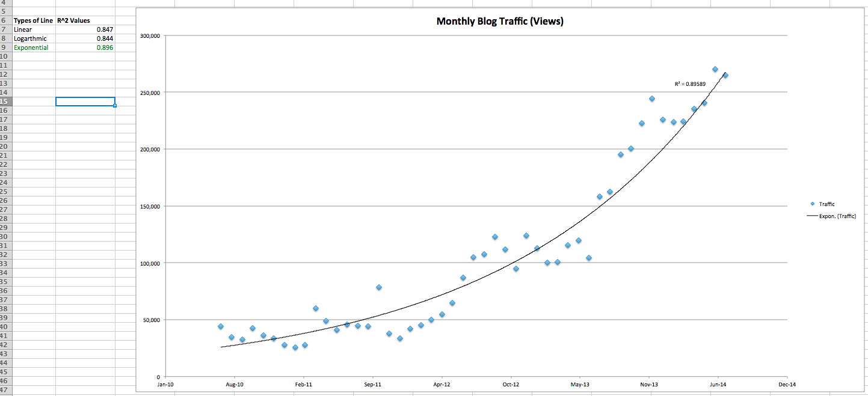Click the Dec-14 horizontal axis label

[787, 384]
